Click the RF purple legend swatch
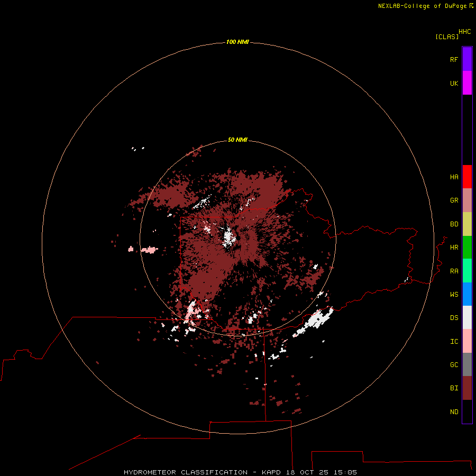The image size is (476, 476). click(467, 59)
